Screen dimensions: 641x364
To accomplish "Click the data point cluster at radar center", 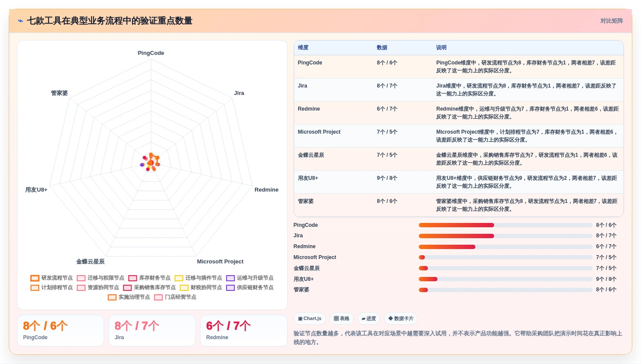I will pos(150,162).
